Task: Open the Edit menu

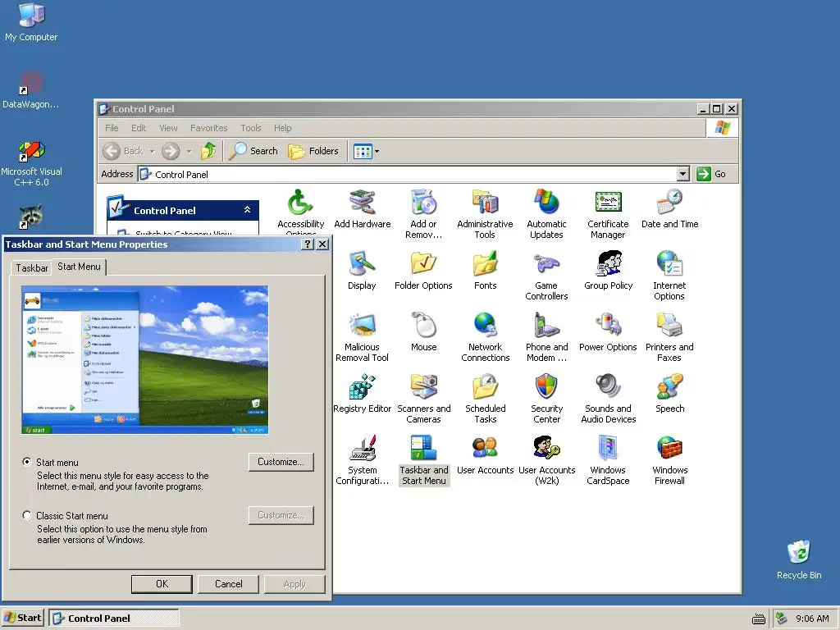Action: coord(139,128)
